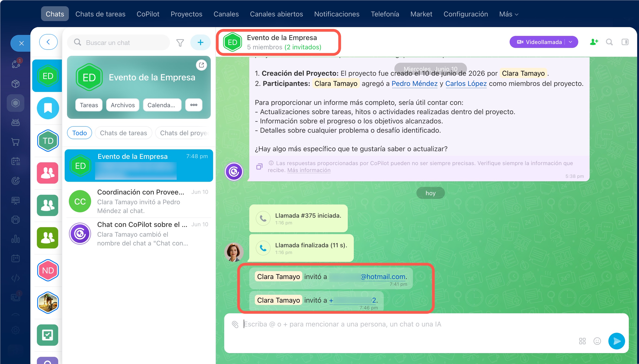This screenshot has height=364, width=639.
Task: Open Chats de tareas in the top navigation
Action: [100, 14]
